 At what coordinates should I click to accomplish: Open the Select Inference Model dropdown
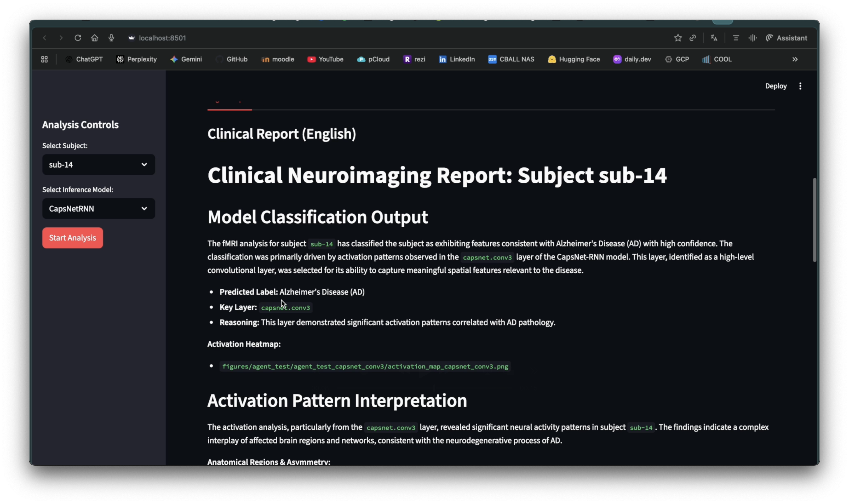(x=99, y=209)
